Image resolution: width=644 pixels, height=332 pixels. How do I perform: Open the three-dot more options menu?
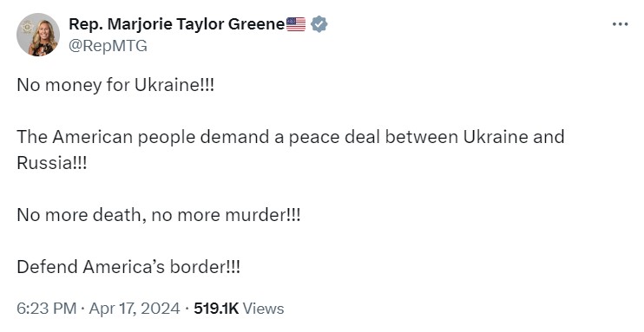pyautogui.click(x=621, y=24)
